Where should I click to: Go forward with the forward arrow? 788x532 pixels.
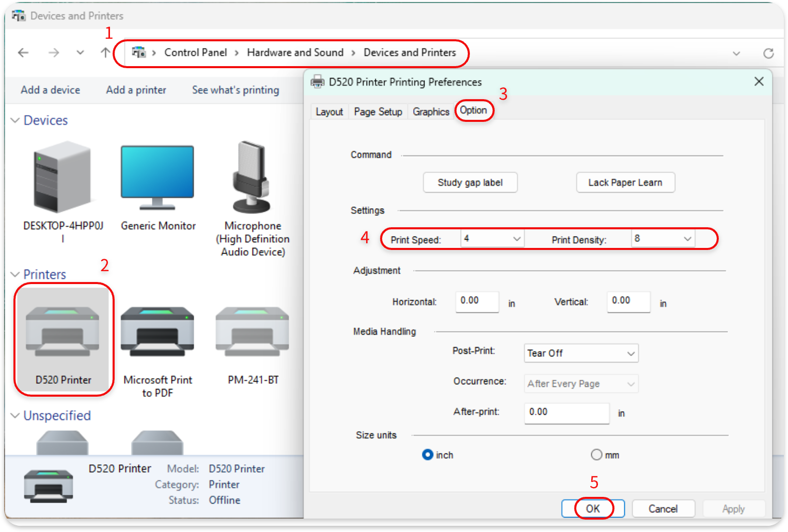tap(54, 53)
